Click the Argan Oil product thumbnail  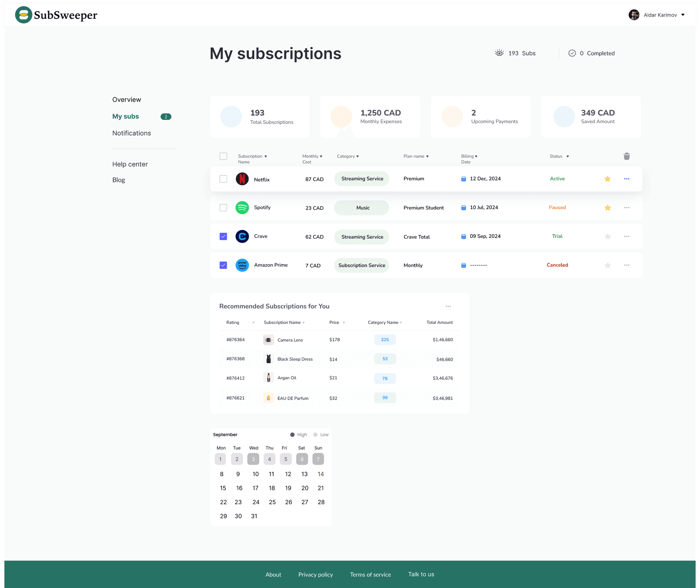268,378
